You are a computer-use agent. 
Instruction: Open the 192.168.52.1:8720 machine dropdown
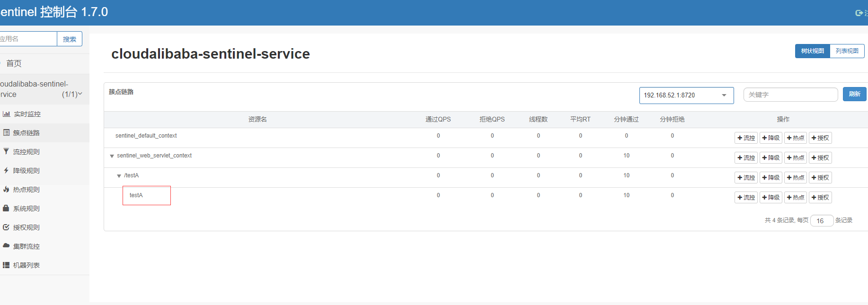(x=686, y=95)
